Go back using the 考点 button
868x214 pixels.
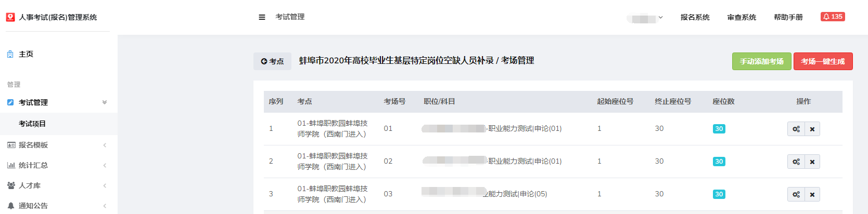[x=272, y=61]
